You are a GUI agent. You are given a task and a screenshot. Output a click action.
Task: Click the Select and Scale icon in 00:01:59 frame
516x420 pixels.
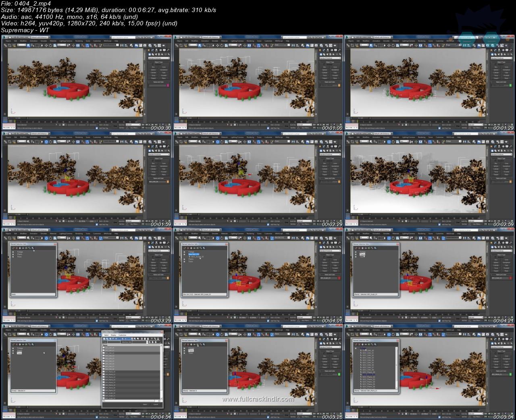[55, 141]
